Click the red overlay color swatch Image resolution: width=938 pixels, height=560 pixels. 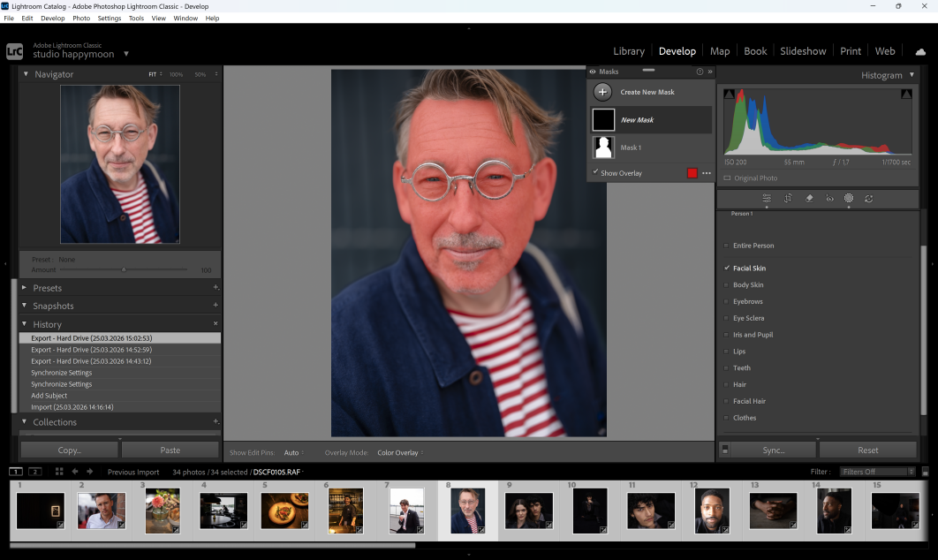click(692, 173)
